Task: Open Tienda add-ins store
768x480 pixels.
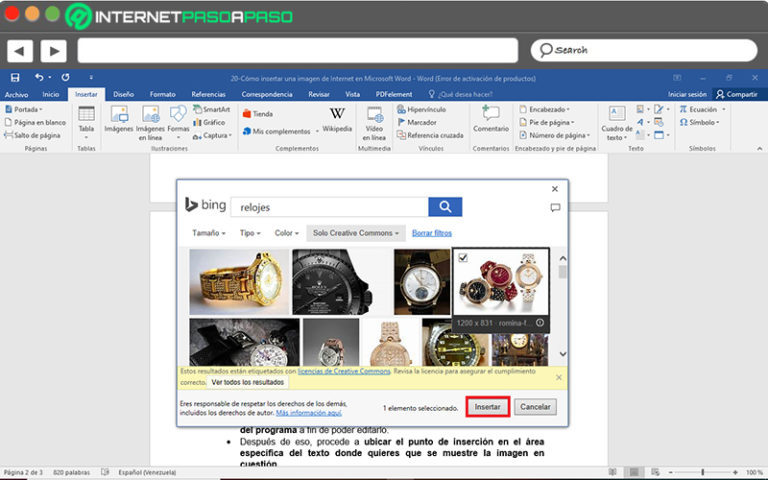Action: pyautogui.click(x=258, y=114)
